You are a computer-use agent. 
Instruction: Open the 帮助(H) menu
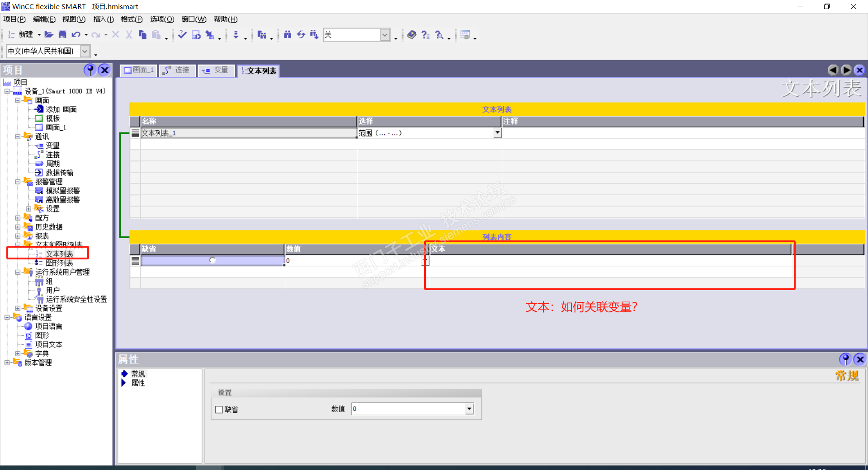click(226, 19)
